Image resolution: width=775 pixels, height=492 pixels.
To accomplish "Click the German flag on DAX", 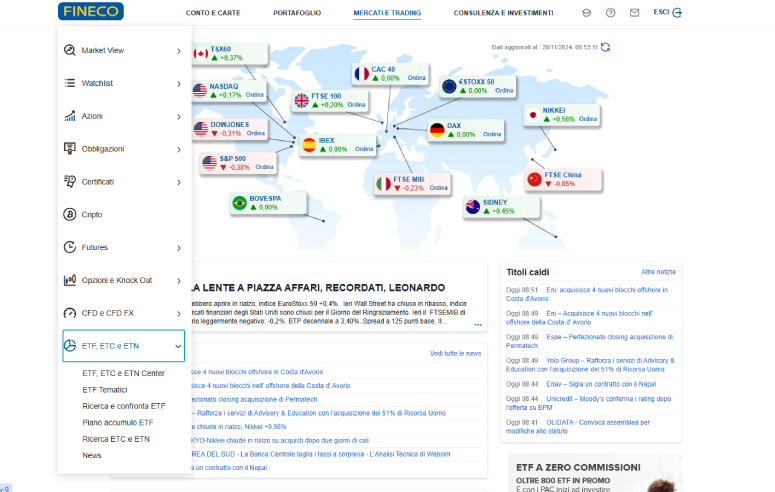I will pyautogui.click(x=437, y=130).
